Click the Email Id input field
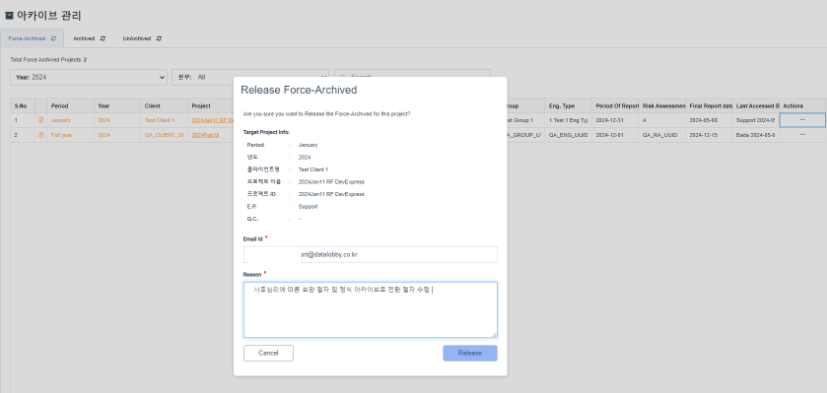The image size is (827, 393). tap(370, 254)
